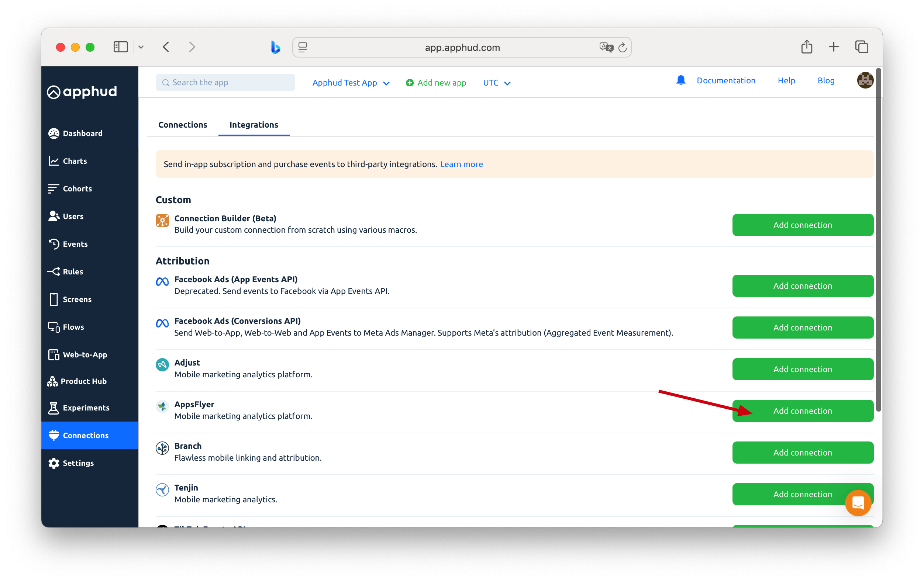
Task: Open Web-to-App section
Action: [89, 354]
